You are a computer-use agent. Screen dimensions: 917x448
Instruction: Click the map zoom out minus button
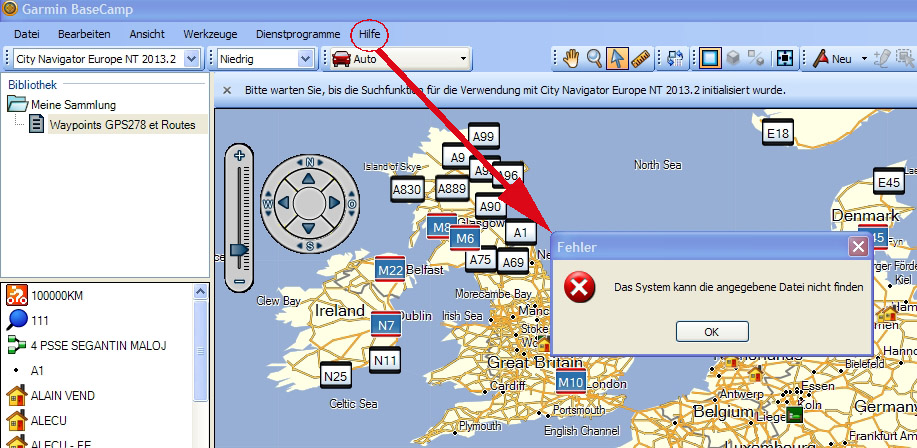239,281
